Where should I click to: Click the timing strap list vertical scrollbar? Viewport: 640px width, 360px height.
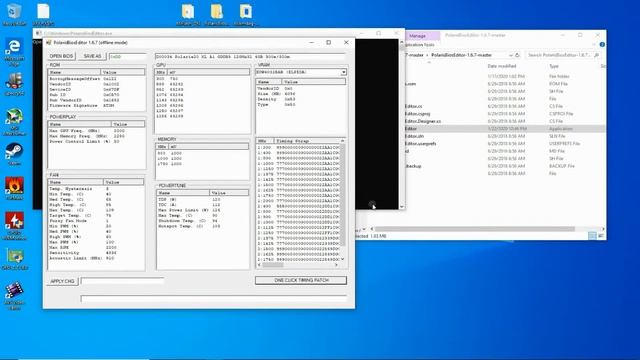click(342, 196)
